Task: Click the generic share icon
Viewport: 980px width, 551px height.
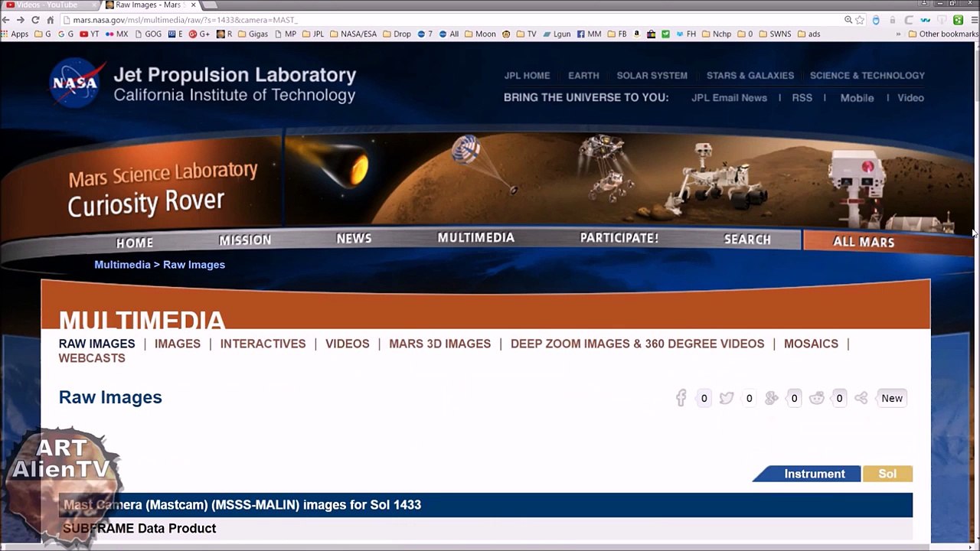Action: (861, 398)
